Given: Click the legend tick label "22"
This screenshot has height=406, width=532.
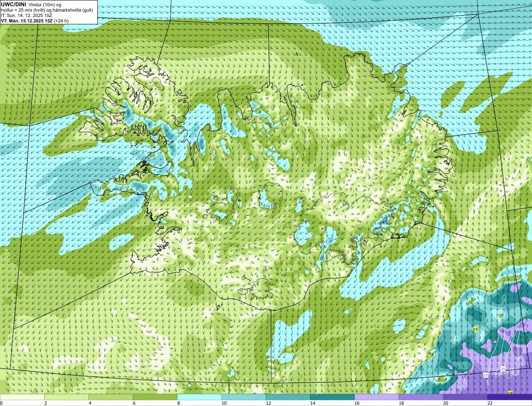Looking at the screenshot, I should 490,403.
